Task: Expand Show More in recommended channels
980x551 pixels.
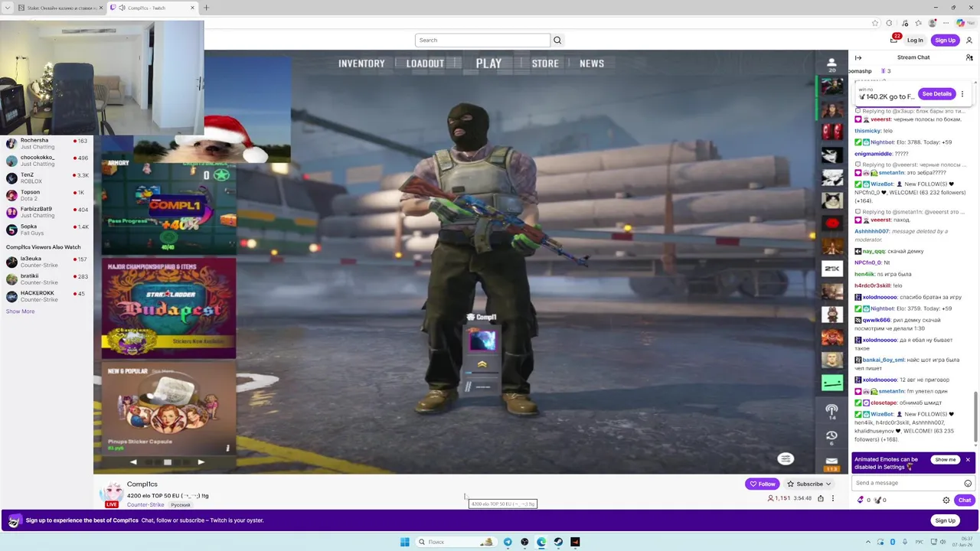Action: click(20, 311)
